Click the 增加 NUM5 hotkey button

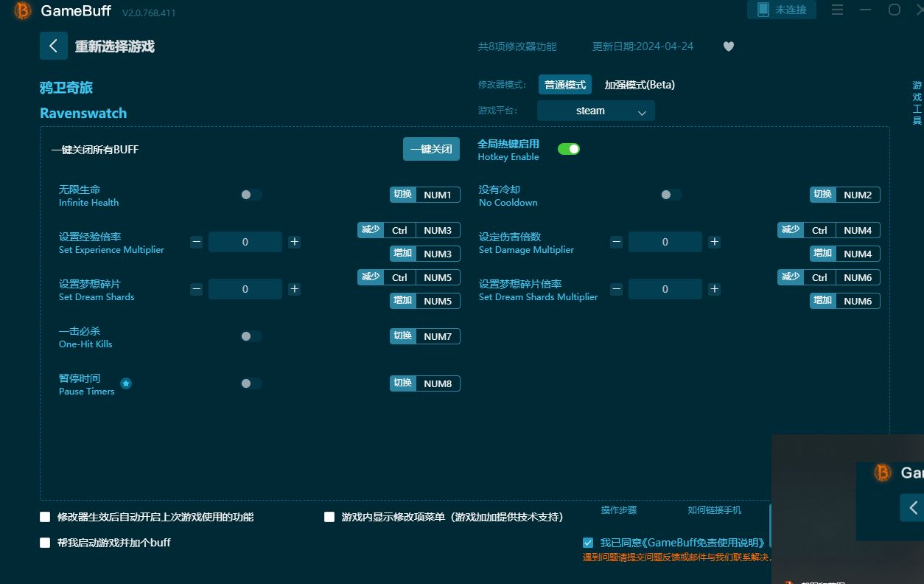(425, 301)
